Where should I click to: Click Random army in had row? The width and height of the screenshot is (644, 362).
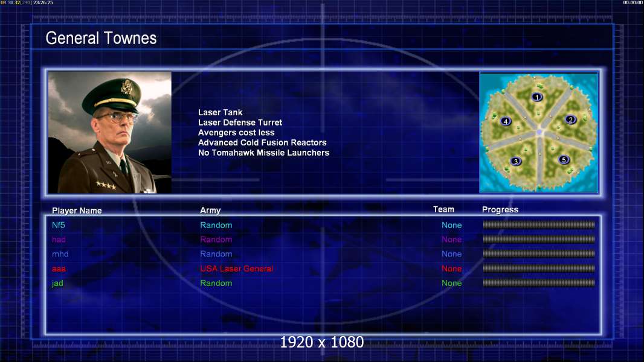[x=216, y=240]
